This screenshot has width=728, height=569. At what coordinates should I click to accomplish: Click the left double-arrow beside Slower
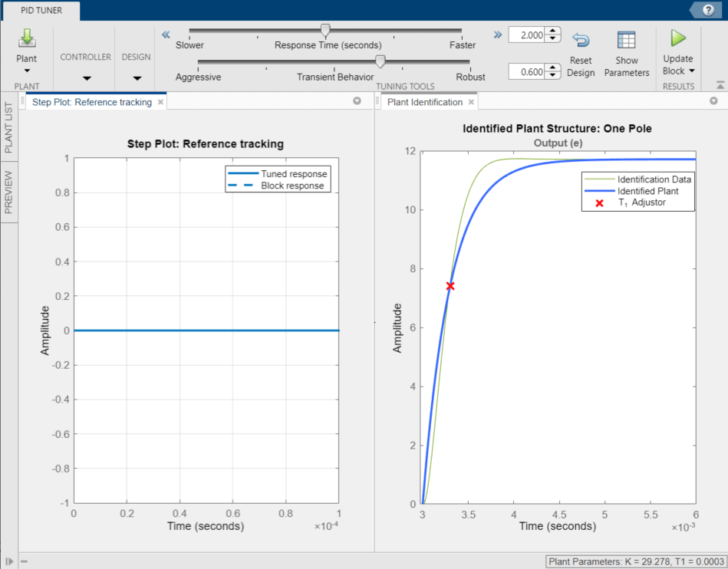click(x=165, y=35)
